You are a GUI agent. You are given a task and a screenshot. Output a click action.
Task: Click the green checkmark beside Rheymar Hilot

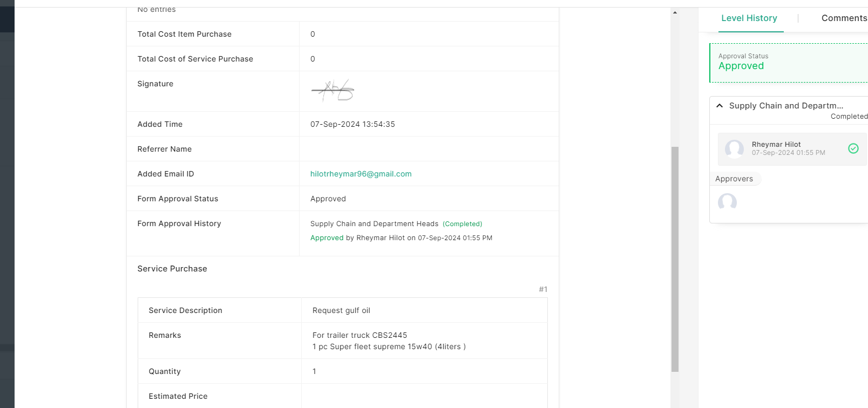click(853, 148)
